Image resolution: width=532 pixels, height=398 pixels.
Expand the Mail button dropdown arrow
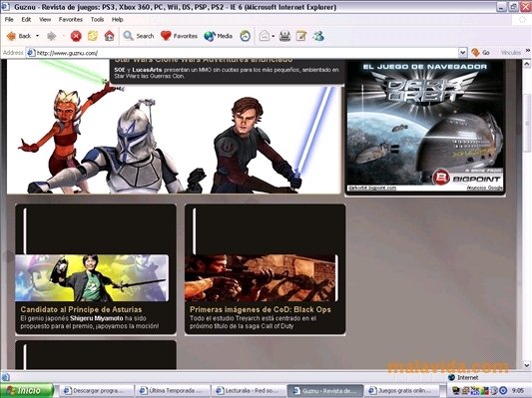click(273, 36)
